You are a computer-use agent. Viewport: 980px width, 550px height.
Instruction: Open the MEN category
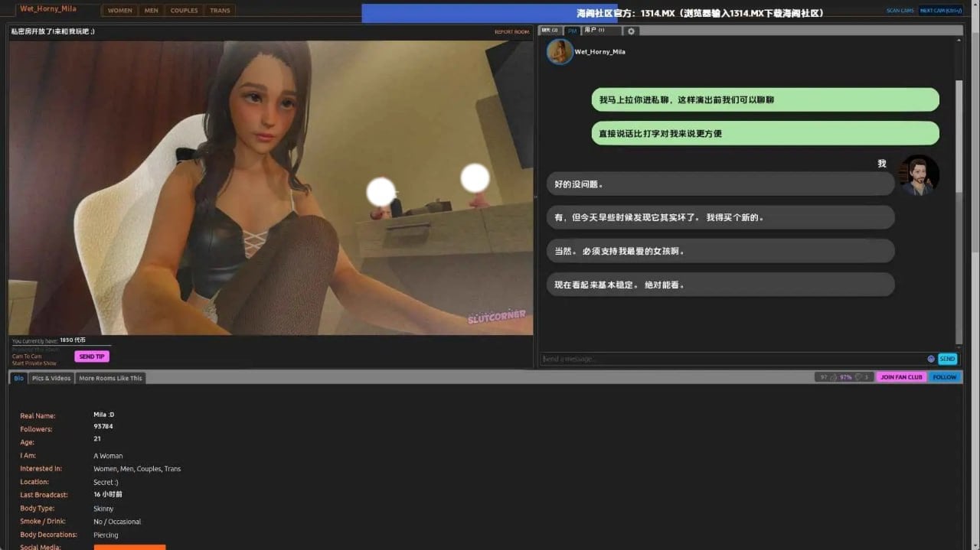pyautogui.click(x=152, y=11)
